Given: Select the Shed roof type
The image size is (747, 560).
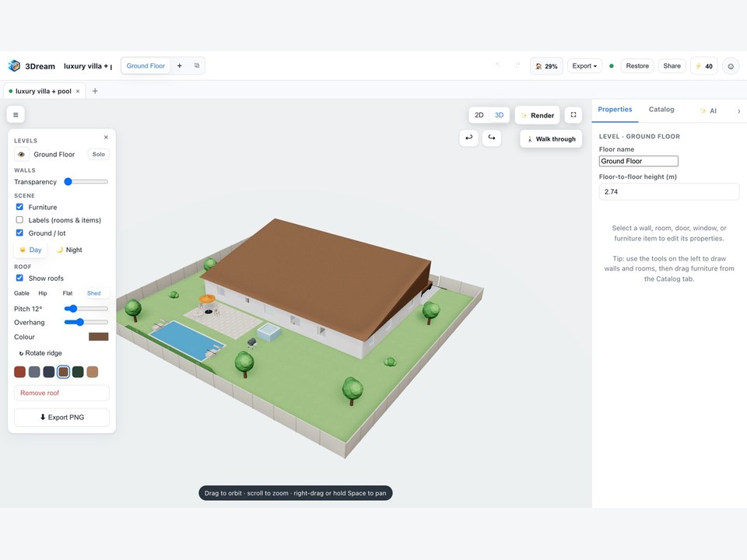Looking at the screenshot, I should coord(94,293).
